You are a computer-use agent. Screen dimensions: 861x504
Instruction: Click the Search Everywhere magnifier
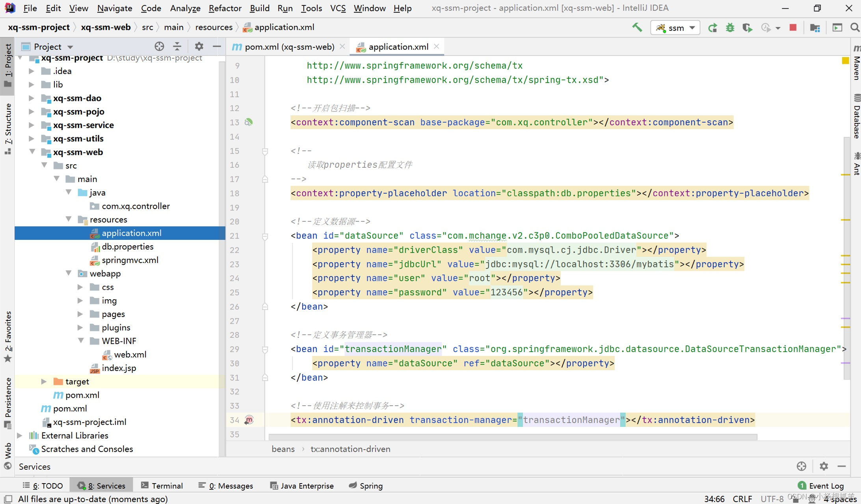[x=854, y=28]
